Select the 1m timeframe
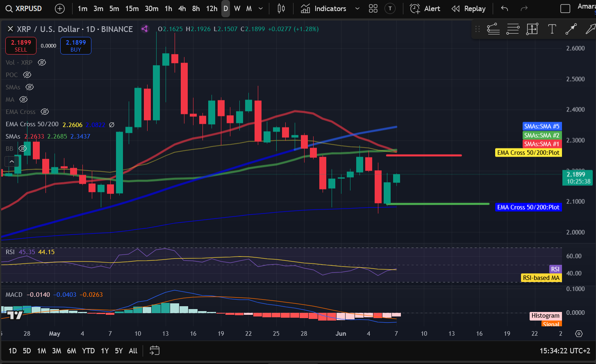This screenshot has height=364, width=596. (x=82, y=9)
